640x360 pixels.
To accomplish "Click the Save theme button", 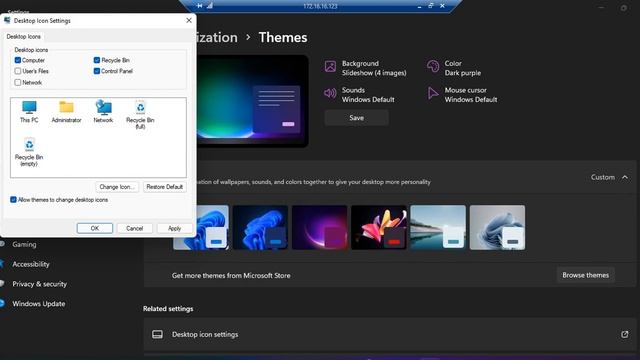I will (x=356, y=118).
